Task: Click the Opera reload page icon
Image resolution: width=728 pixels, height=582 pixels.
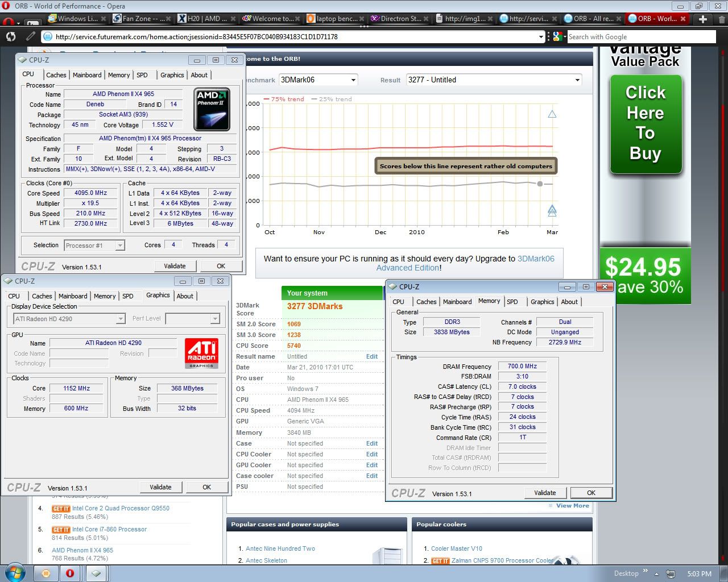Action: (11, 36)
